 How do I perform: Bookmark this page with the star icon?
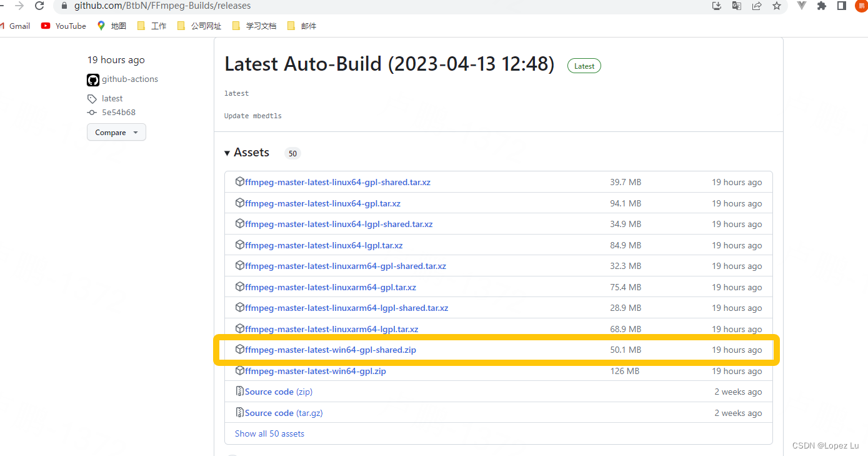[x=777, y=6]
